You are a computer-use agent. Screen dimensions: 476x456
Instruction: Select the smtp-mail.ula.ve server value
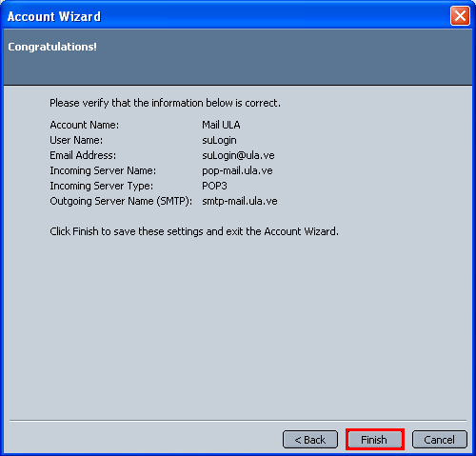click(240, 201)
